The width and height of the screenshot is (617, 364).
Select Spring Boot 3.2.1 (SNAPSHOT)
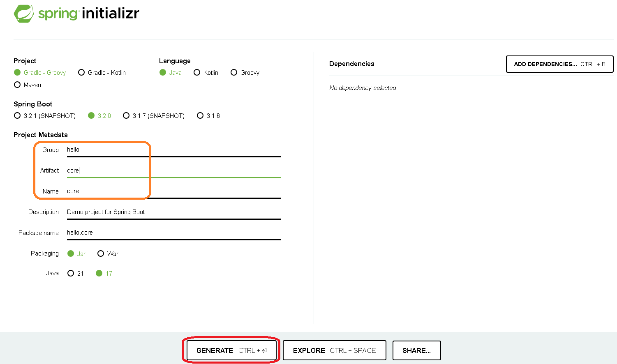pos(45,116)
